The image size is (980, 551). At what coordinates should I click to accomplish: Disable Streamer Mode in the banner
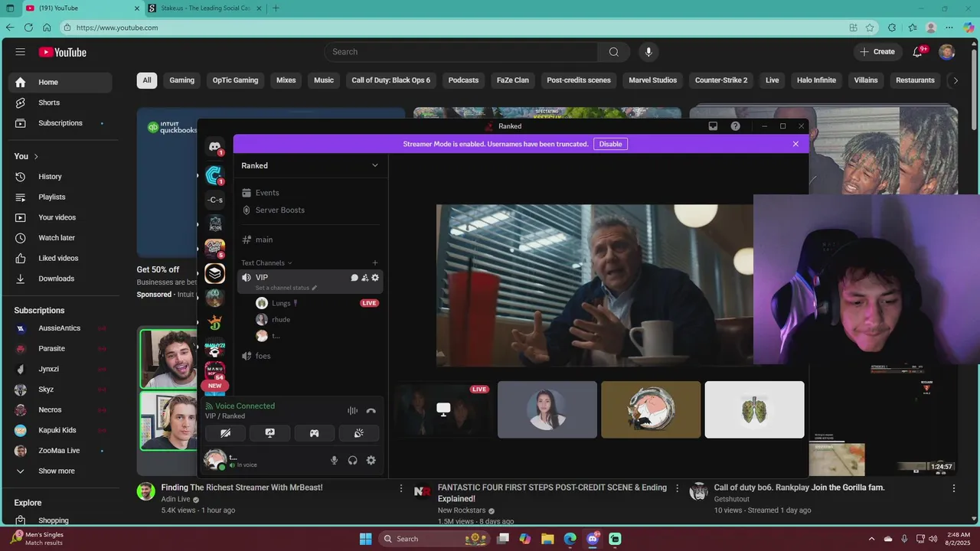click(610, 144)
